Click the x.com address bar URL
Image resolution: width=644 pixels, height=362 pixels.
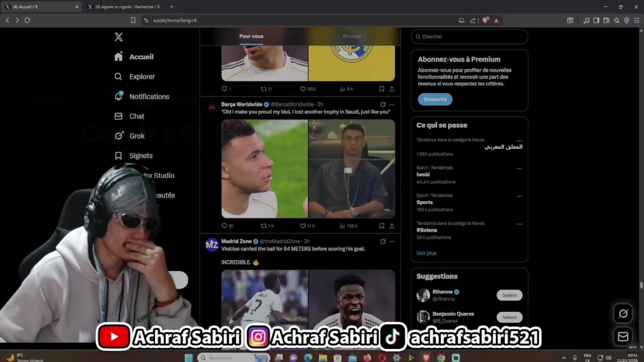(x=175, y=21)
